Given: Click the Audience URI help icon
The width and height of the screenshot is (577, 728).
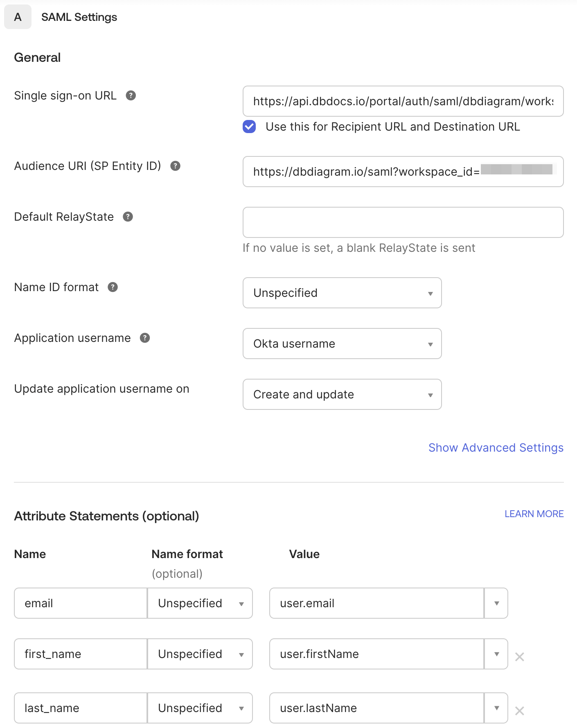Looking at the screenshot, I should [x=176, y=166].
